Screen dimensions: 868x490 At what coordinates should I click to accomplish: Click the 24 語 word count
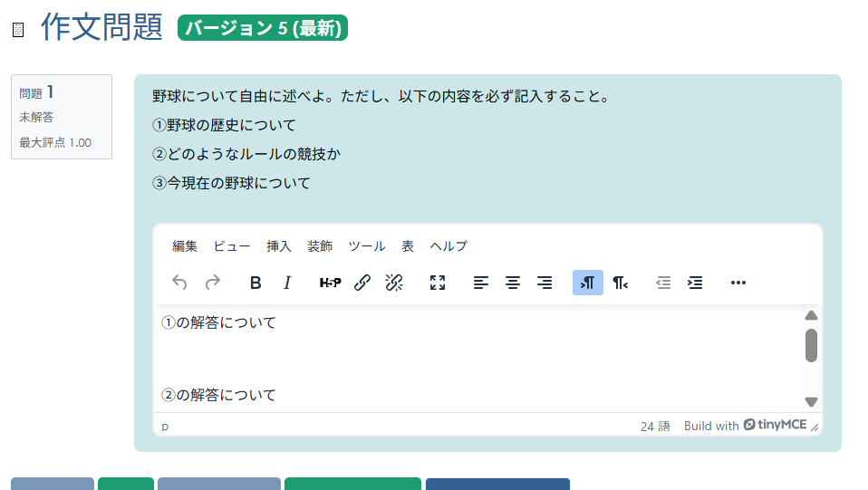tap(655, 426)
